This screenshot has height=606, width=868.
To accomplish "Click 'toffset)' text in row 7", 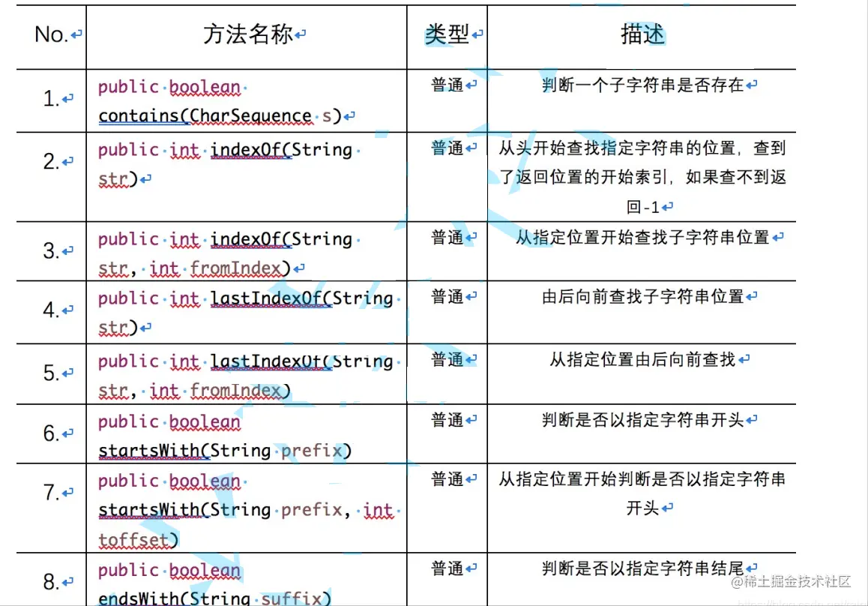I will click(139, 540).
